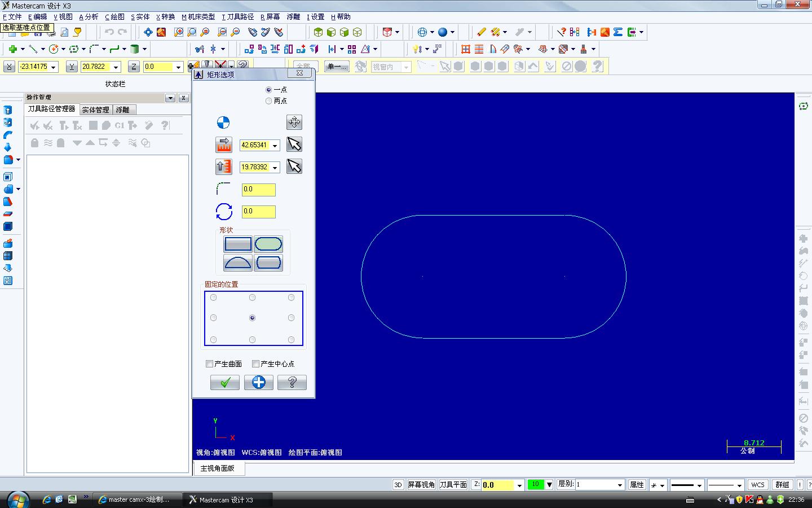Select the bottom-left anchor position radio

213,340
